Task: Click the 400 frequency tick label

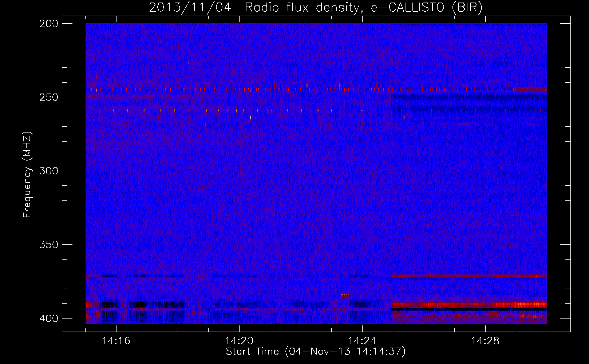Action: 48,318
